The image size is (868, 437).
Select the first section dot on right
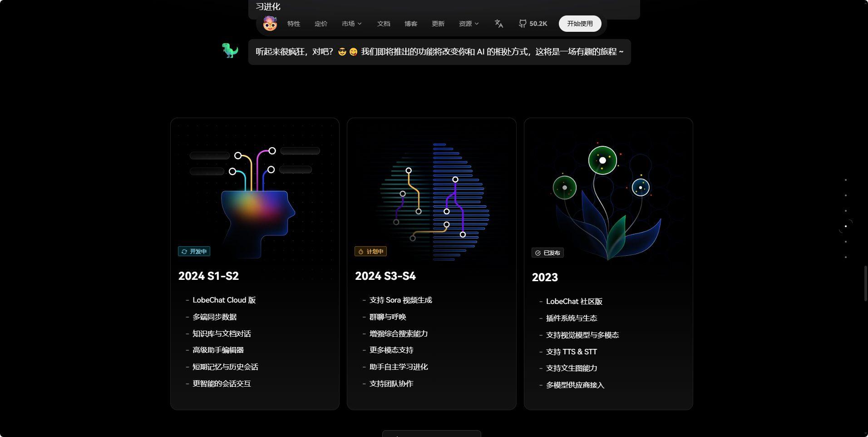tap(846, 180)
